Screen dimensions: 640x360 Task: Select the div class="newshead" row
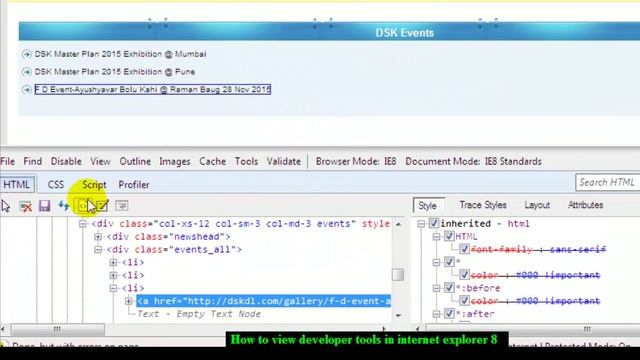coord(168,237)
